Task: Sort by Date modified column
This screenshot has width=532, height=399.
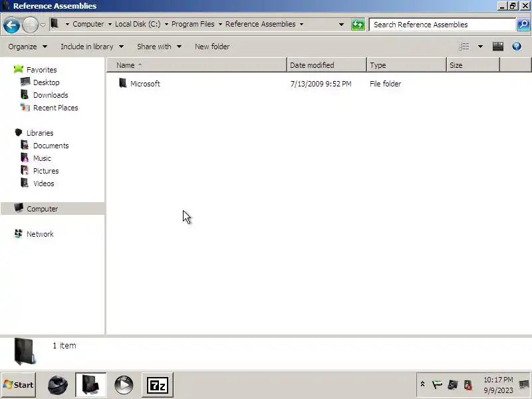Action: pyautogui.click(x=327, y=65)
